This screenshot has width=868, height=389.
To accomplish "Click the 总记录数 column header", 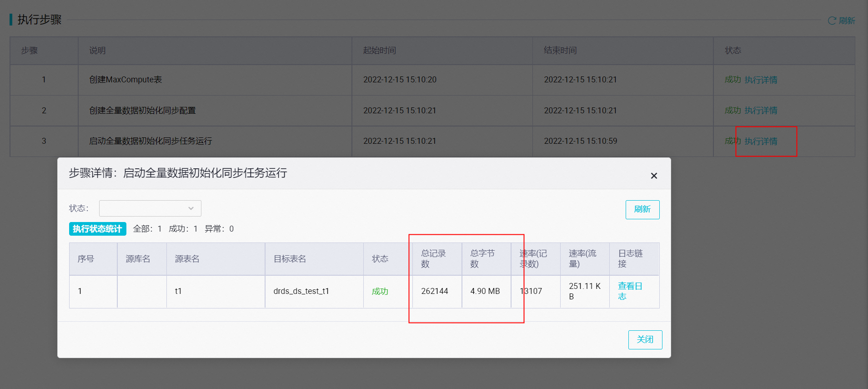I will 433,258.
